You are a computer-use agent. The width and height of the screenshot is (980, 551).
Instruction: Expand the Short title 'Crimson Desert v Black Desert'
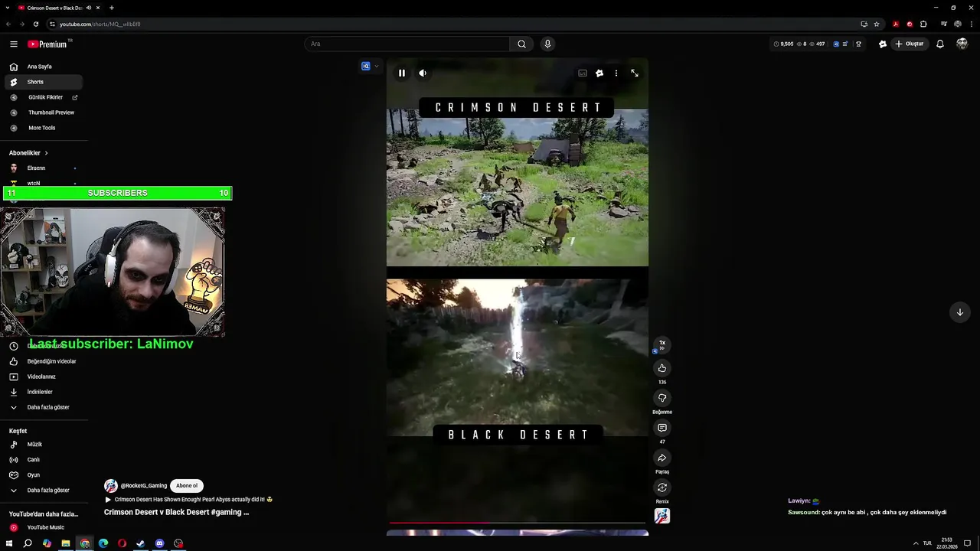click(176, 512)
